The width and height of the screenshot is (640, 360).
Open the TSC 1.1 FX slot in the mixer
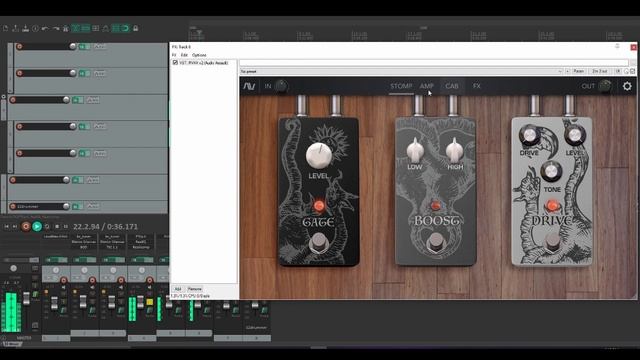click(112, 247)
